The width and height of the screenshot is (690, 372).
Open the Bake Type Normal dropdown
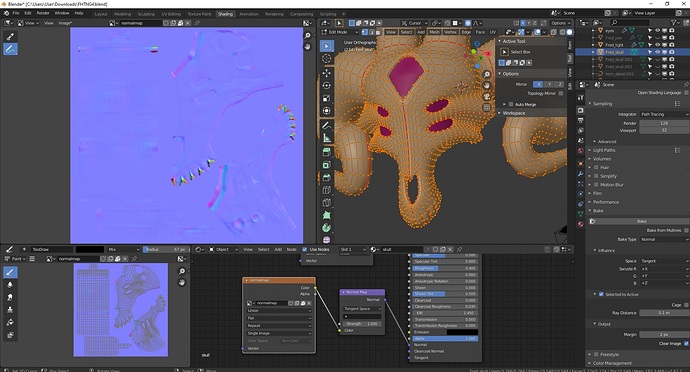pyautogui.click(x=664, y=239)
